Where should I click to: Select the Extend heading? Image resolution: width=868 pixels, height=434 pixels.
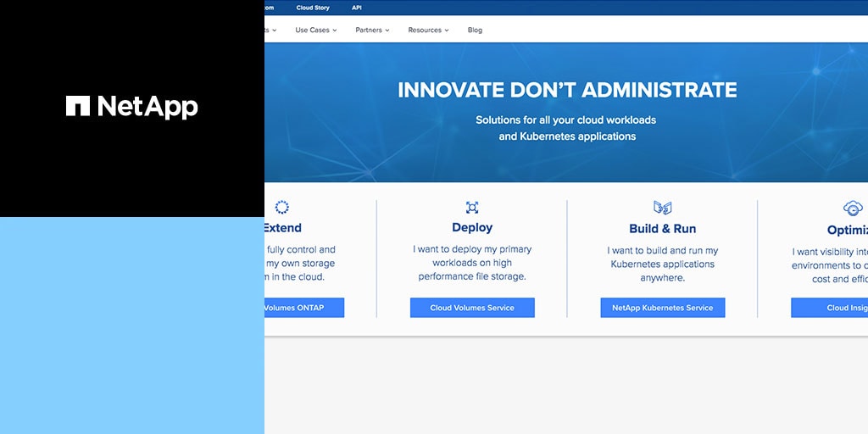tap(283, 227)
